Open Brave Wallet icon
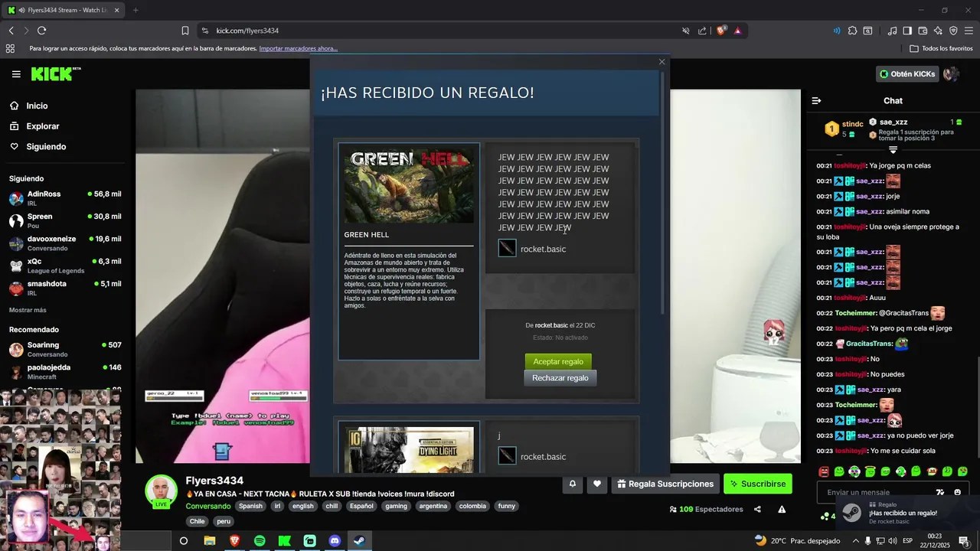Viewport: 980px width, 551px height. click(x=923, y=31)
